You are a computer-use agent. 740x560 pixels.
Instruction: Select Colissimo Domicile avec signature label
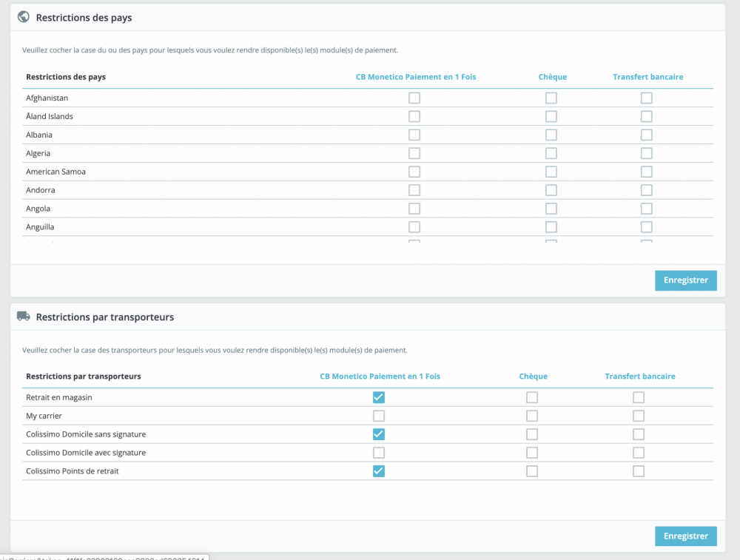(86, 453)
